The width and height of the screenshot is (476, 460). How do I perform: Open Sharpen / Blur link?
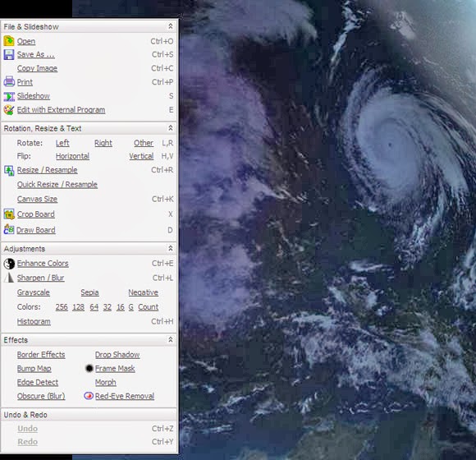(x=40, y=278)
